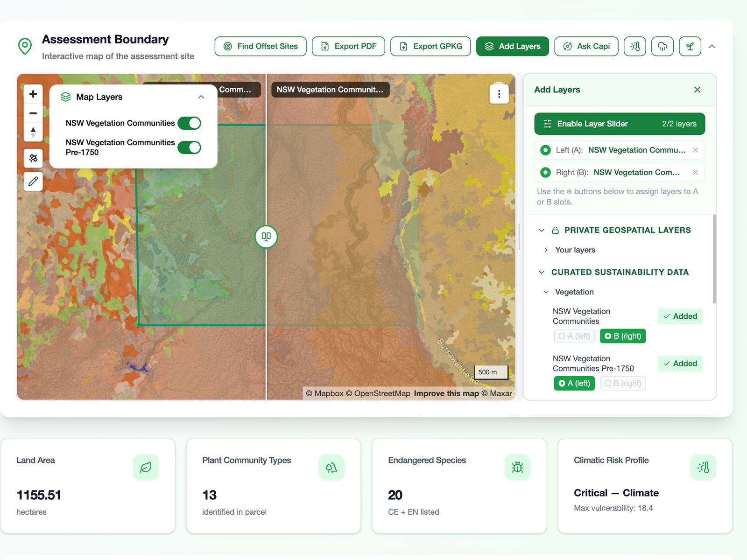This screenshot has width=747, height=560.
Task: Click the 500 m scale bar
Action: [x=492, y=372]
